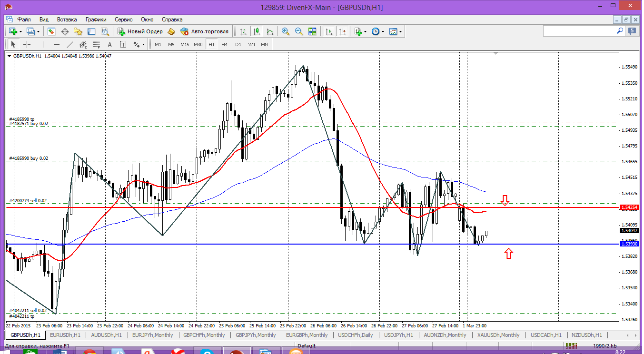Click the blue horizontal line price label 1.53930
The width and height of the screenshot is (644, 354).
(x=629, y=244)
